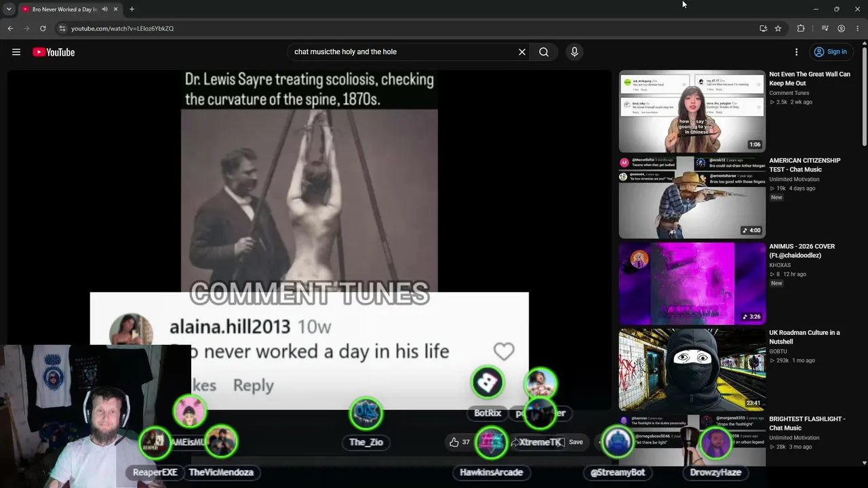
Task: Open Not Even The Great Wall thumbnail
Action: 692,111
